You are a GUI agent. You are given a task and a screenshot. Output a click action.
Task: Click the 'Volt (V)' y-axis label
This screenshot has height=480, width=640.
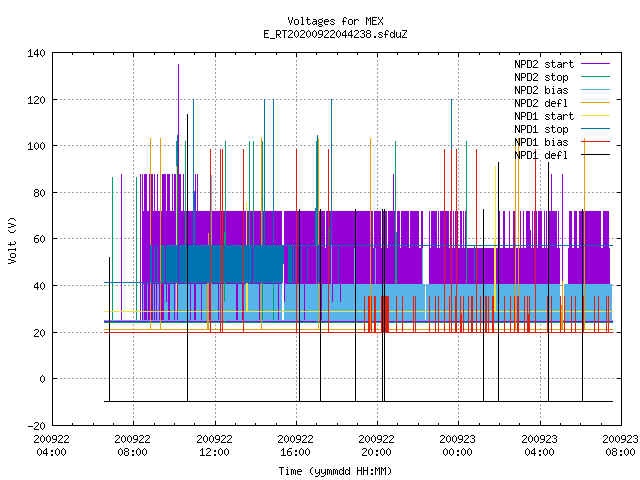(13, 240)
